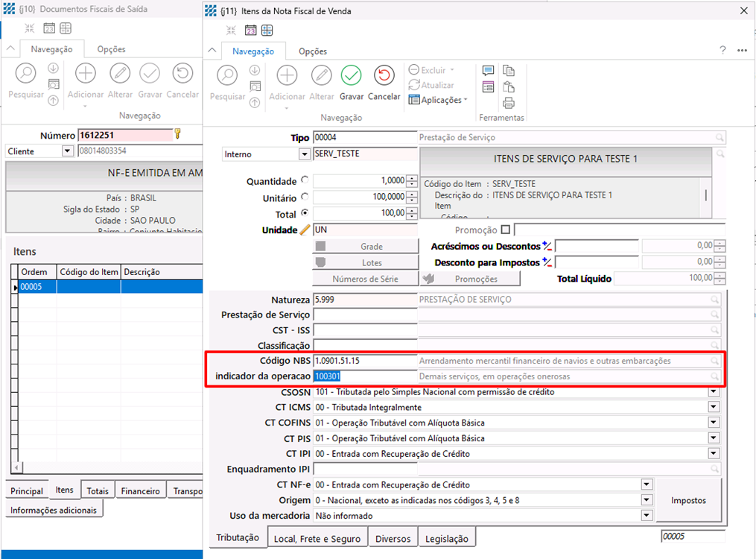This screenshot has height=559, width=756.
Task: Click the Pesquisar magnifier in items window
Action: pyautogui.click(x=227, y=75)
